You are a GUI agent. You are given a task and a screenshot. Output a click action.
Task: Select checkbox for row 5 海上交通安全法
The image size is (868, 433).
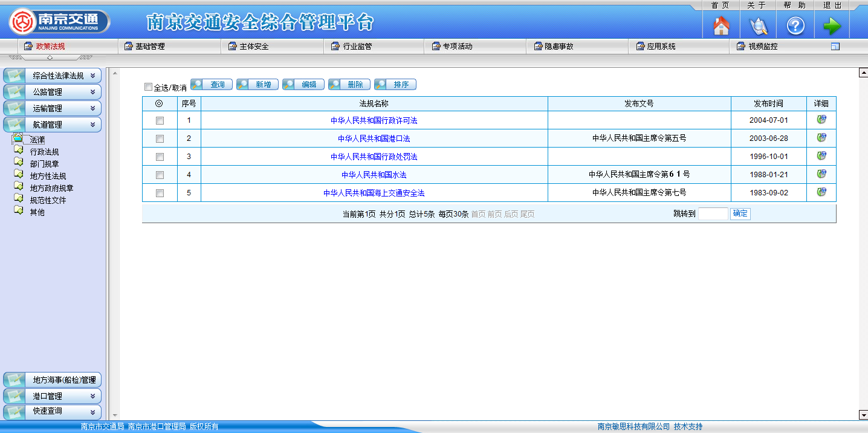160,193
